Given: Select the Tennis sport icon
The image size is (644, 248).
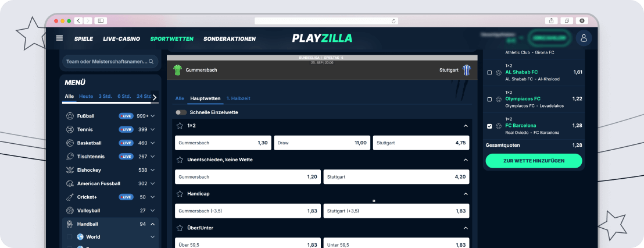Looking at the screenshot, I should pos(70,130).
